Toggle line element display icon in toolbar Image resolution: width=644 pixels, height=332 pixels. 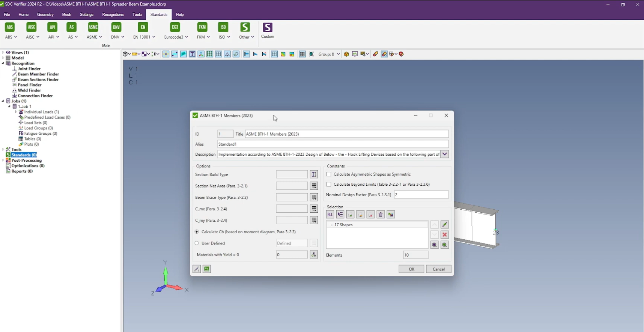click(175, 54)
